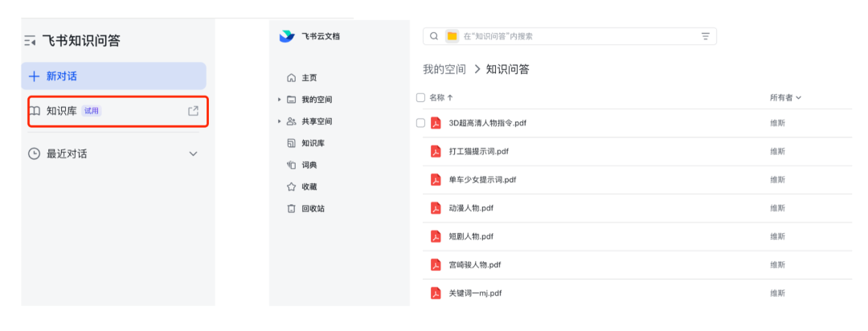Open 知识库 试用 entry
868x331 pixels.
(118, 111)
